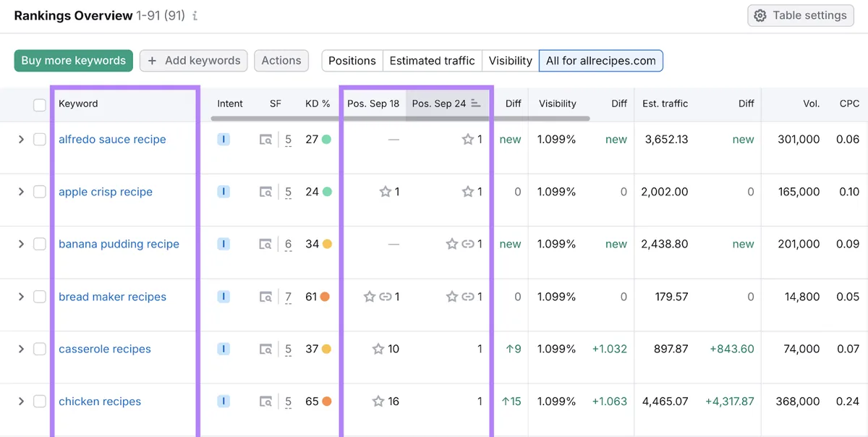This screenshot has height=437, width=868.
Task: Expand the bread maker recipes row
Action: [21, 297]
